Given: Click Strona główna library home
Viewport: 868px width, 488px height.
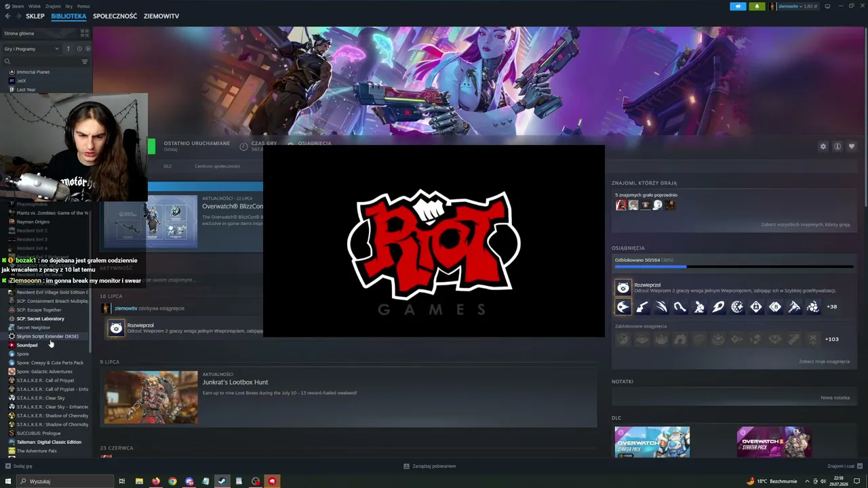Looking at the screenshot, I should pyautogui.click(x=19, y=33).
